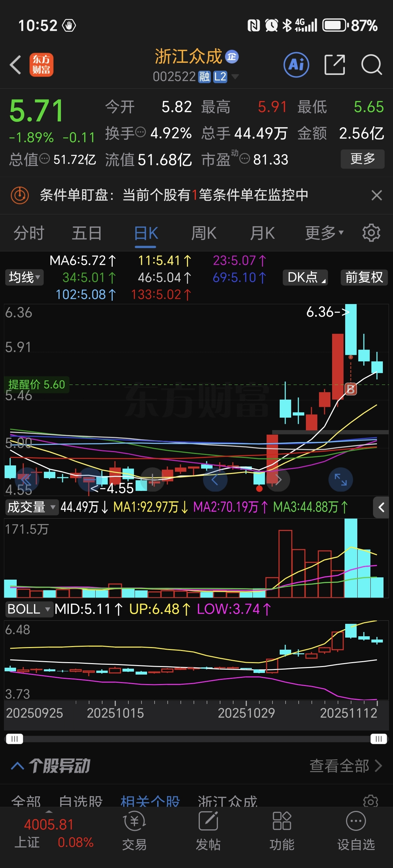Zoom out chart with minus button

[x=90, y=479]
